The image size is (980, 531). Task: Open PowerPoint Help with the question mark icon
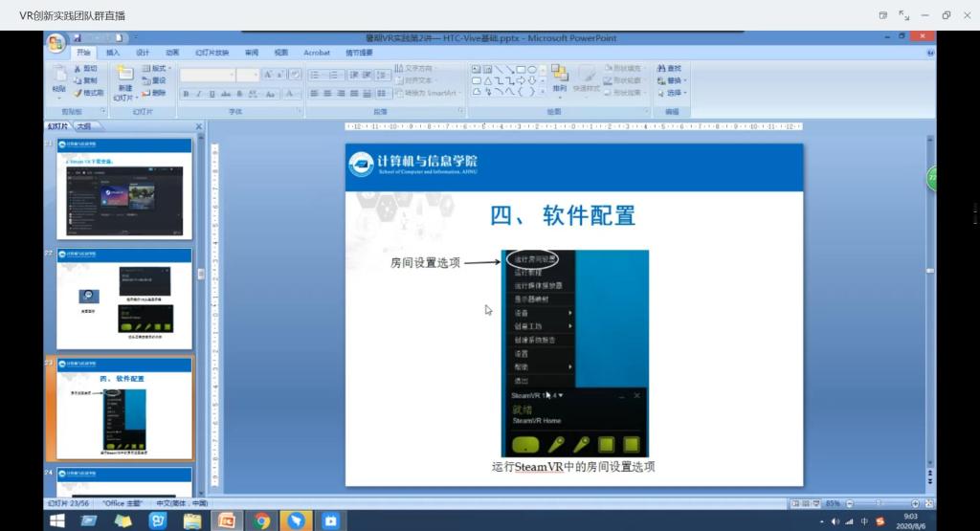click(930, 54)
